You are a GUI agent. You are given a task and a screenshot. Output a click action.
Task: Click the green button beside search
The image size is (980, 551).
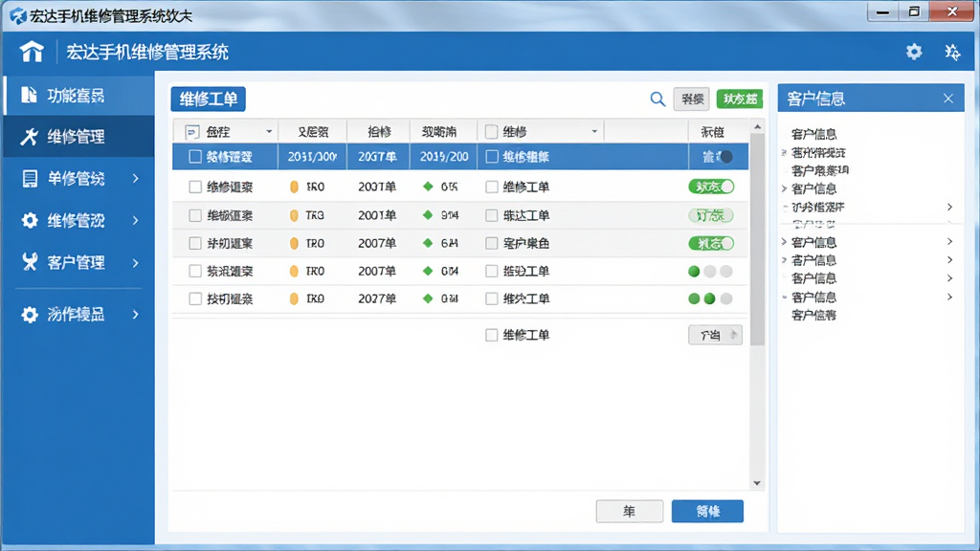click(x=740, y=99)
